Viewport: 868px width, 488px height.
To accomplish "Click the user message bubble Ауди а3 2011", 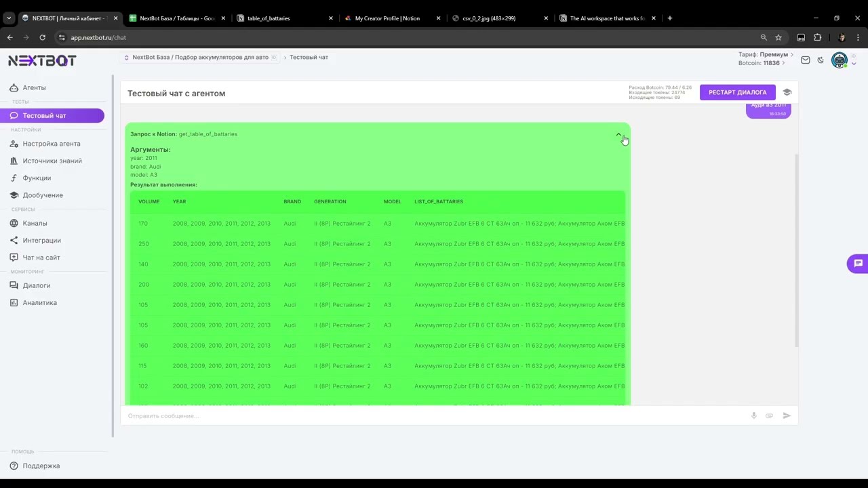I will point(768,110).
